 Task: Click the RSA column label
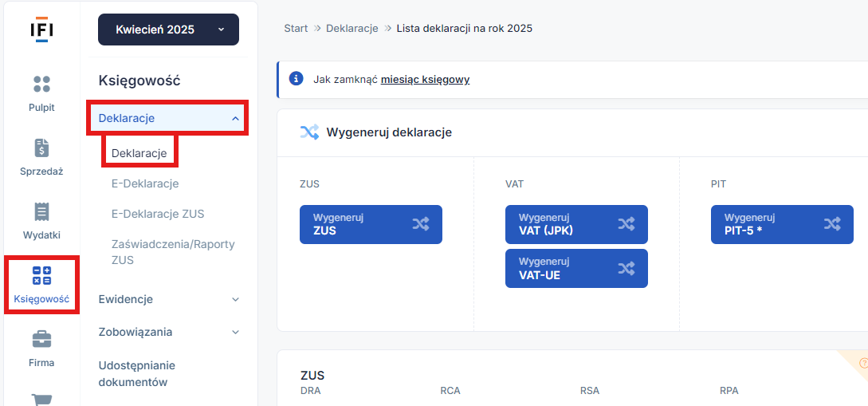pos(590,391)
